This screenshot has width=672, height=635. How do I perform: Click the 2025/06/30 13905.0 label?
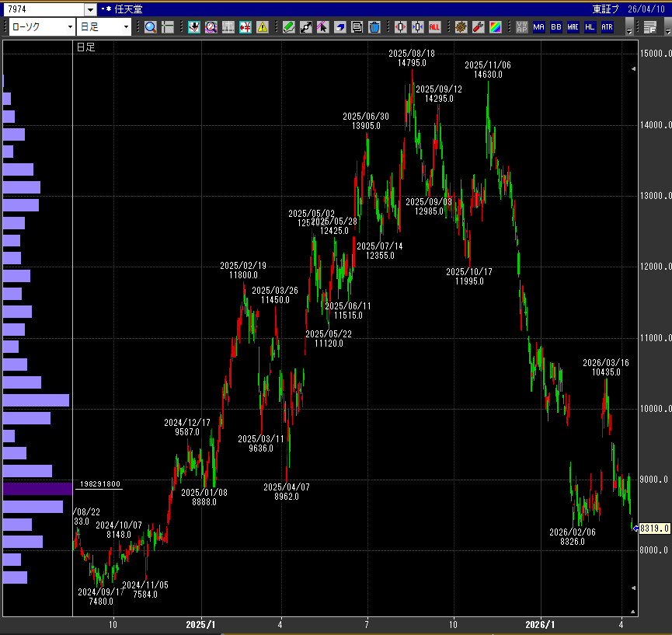click(x=366, y=121)
